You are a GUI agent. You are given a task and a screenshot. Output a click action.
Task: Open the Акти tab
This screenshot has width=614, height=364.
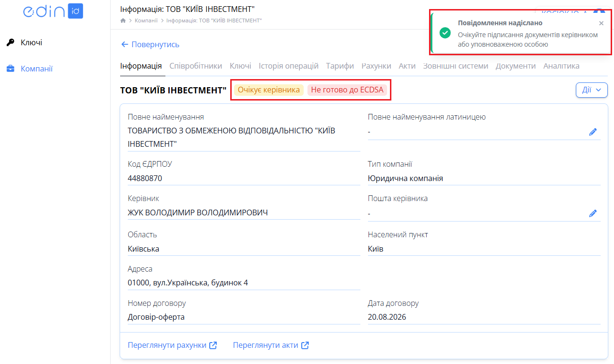407,66
